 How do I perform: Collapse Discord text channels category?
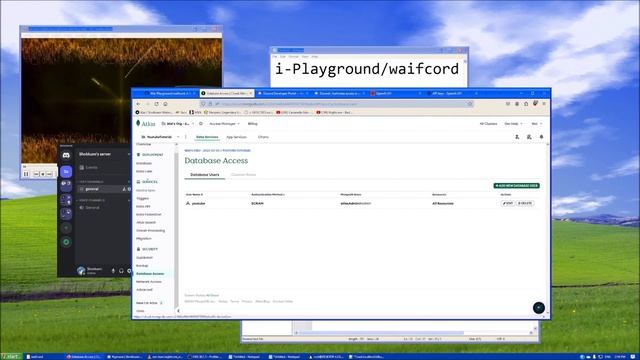click(x=91, y=182)
